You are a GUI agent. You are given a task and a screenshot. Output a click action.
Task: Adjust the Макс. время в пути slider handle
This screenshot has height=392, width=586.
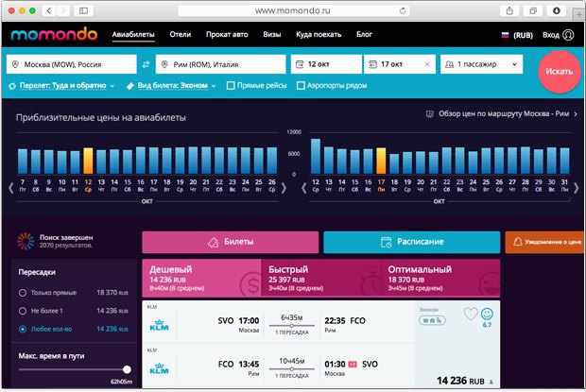[127, 369]
